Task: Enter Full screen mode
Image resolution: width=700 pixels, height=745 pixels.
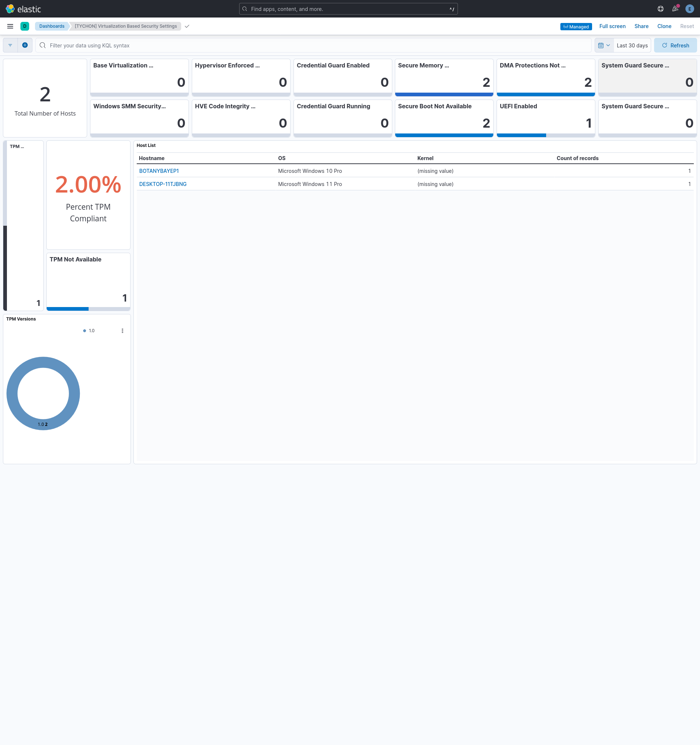Action: click(612, 26)
